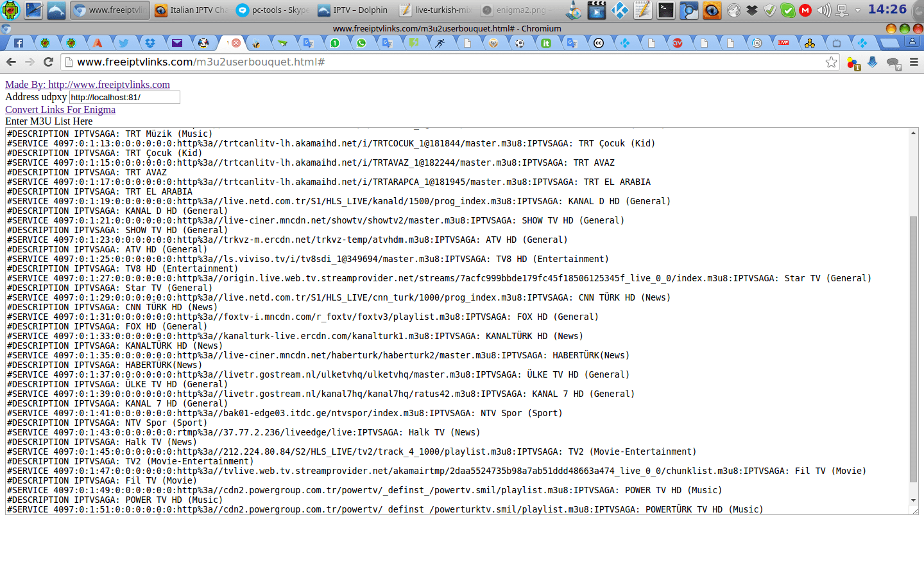The image size is (924, 578).
Task: Select the WhatsApp browser tab
Action: [x=361, y=43]
